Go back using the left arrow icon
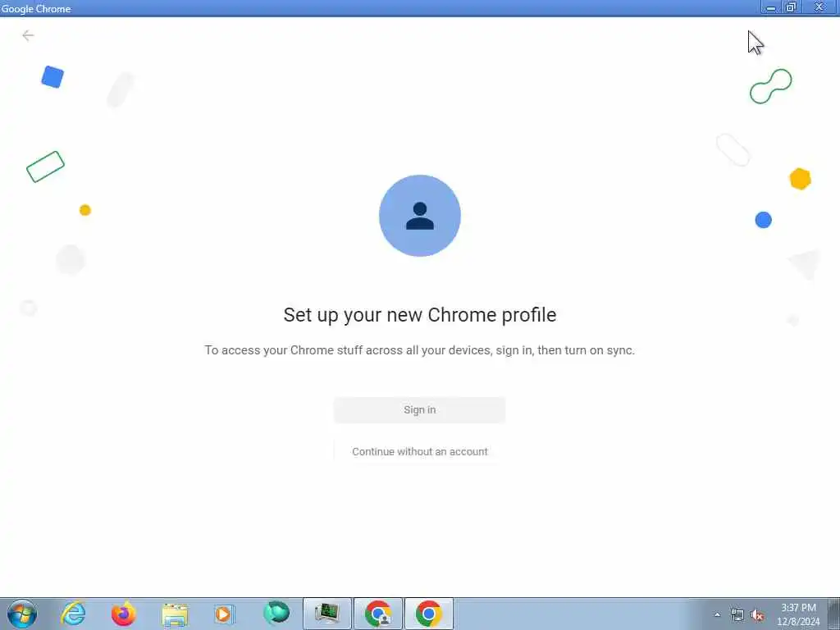The image size is (840, 630). pos(28,35)
